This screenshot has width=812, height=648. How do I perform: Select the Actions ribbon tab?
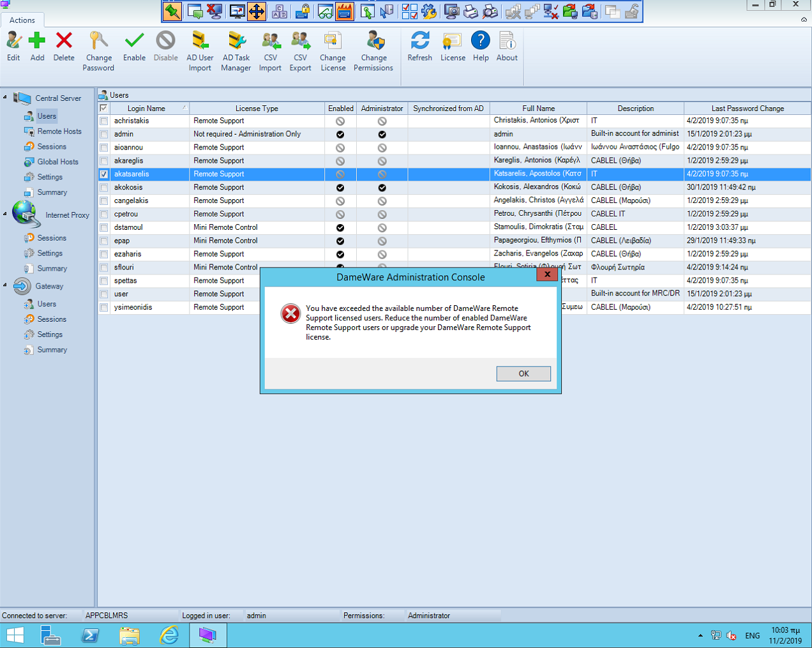[22, 20]
